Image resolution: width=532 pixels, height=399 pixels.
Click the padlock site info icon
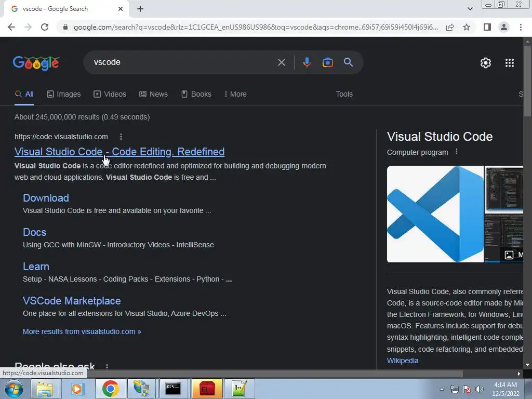pyautogui.click(x=65, y=27)
